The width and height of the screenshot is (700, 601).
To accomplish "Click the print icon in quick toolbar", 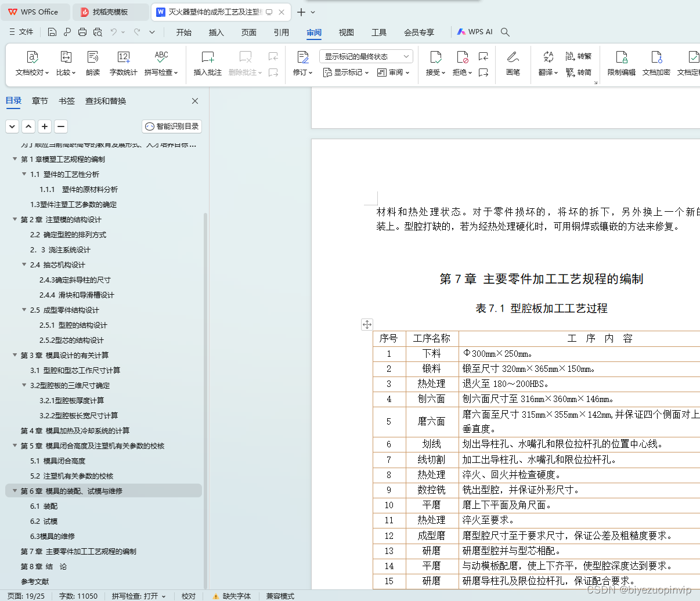I will (82, 32).
